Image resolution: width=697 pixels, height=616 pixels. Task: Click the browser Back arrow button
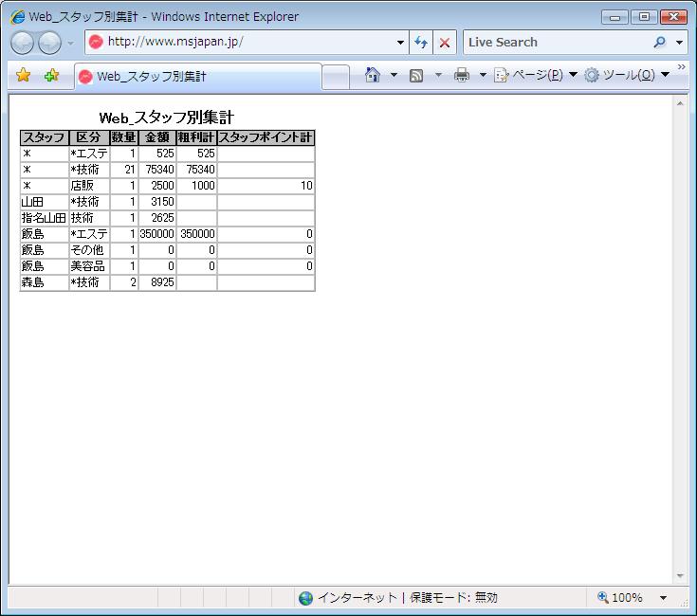22,43
